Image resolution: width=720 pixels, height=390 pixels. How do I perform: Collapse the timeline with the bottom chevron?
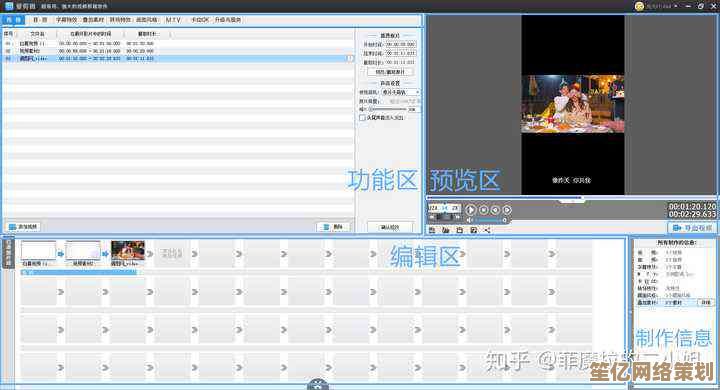318,384
